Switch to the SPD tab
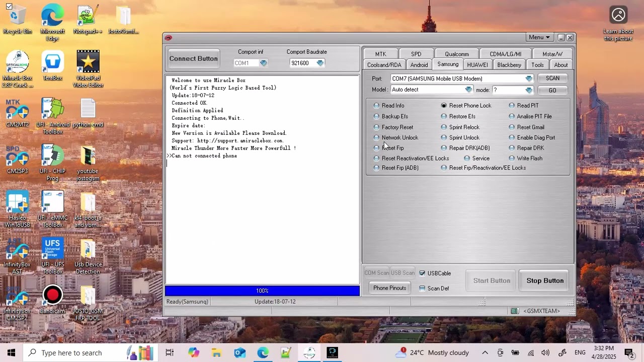 [416, 54]
